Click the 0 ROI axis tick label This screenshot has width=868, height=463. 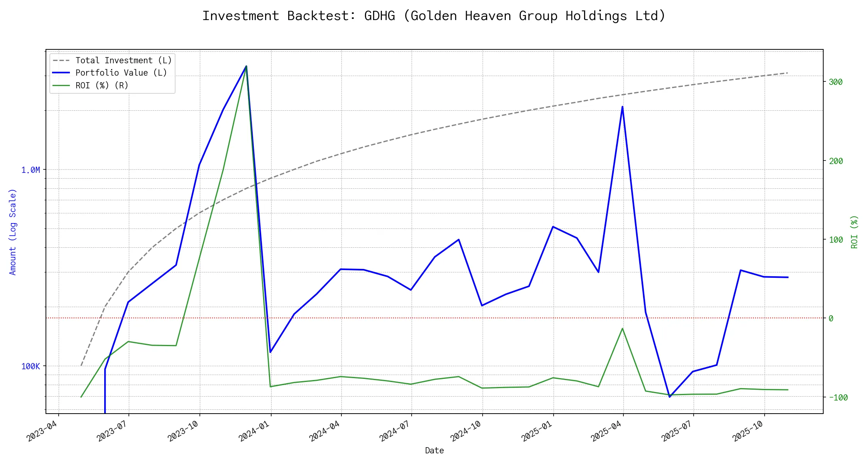(831, 318)
